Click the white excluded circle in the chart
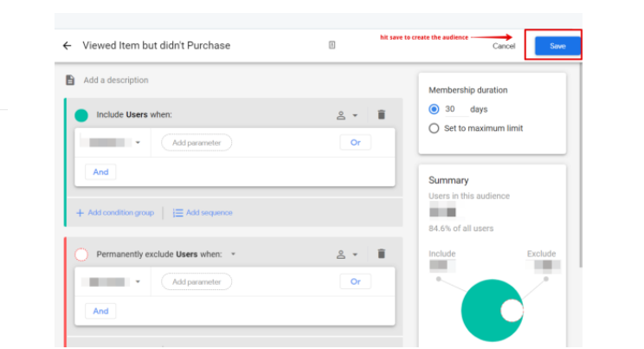Image resolution: width=644 pixels, height=349 pixels. point(512,311)
